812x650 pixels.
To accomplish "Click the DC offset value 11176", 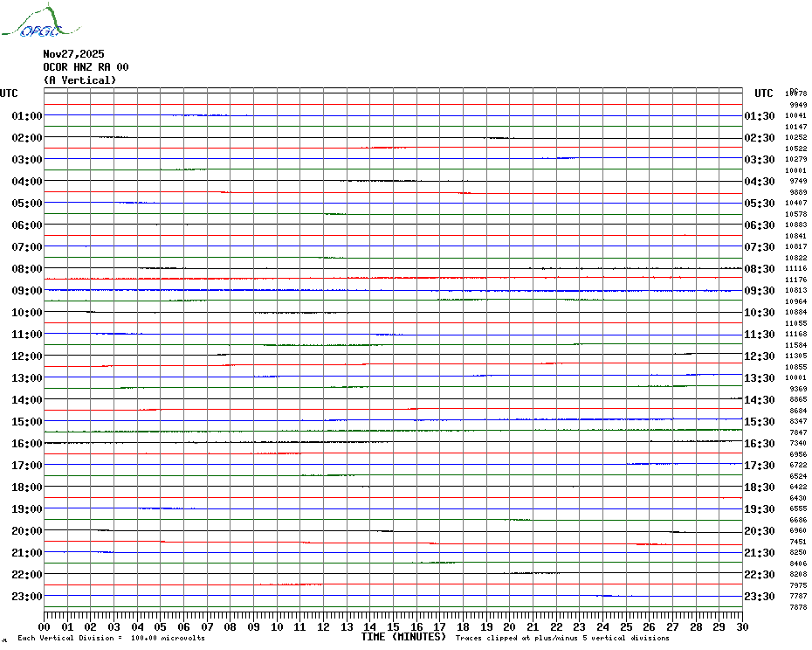I will (x=796, y=280).
